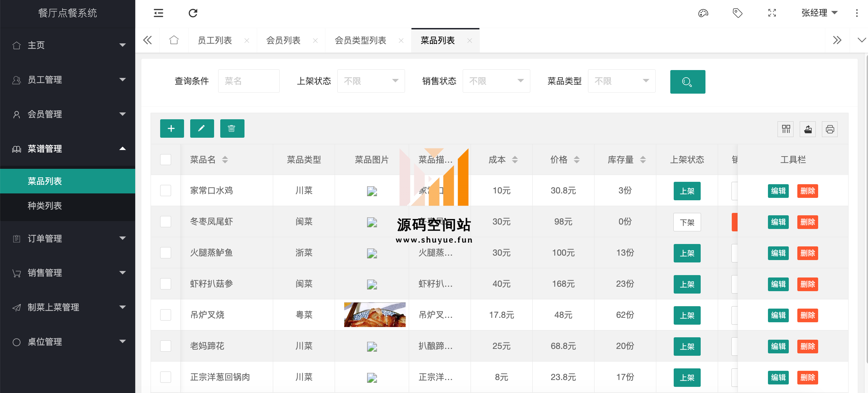The height and width of the screenshot is (393, 868).
Task: Check the 吊炉叉烧 row checkbox
Action: click(166, 315)
